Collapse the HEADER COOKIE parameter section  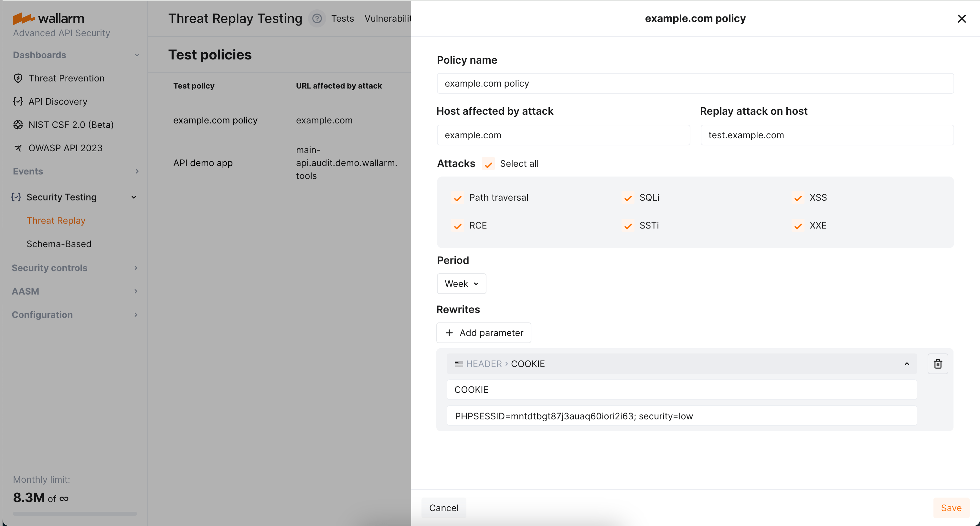[x=907, y=363]
